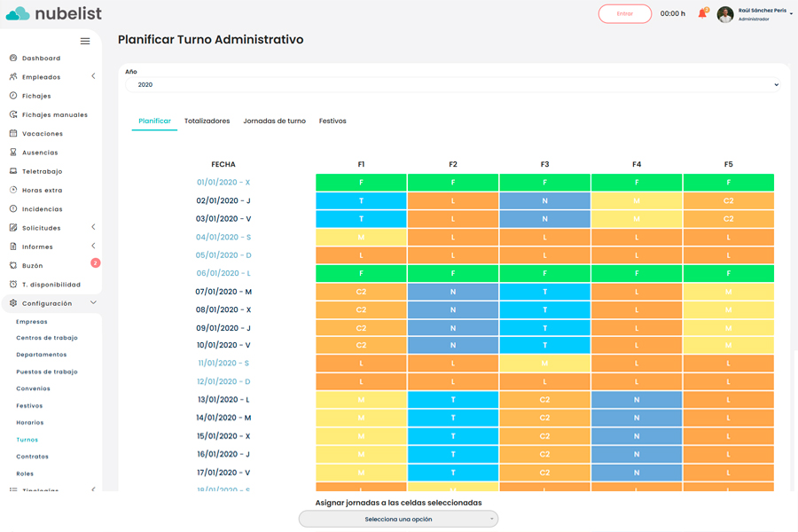Open the Año 2020 dropdown
Image resolution: width=798 pixels, height=532 pixels.
(x=453, y=85)
